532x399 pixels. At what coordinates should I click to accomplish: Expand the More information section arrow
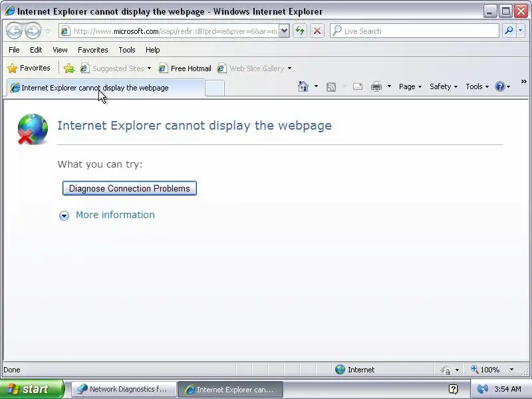click(x=64, y=215)
